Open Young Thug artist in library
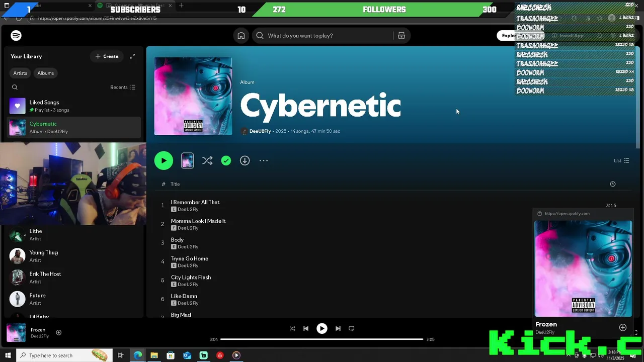Viewport: 644px width, 362px height. point(74,256)
